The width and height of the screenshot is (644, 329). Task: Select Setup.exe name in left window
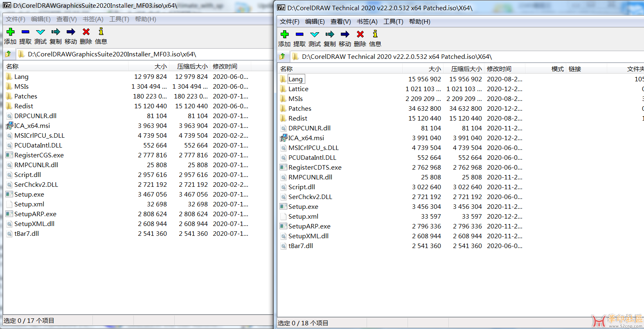tap(29, 194)
